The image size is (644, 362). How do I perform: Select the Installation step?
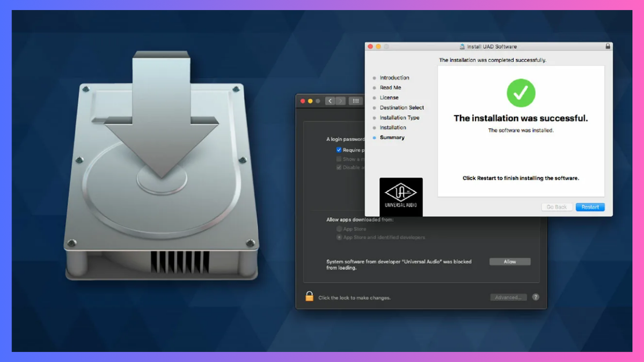[x=393, y=128]
